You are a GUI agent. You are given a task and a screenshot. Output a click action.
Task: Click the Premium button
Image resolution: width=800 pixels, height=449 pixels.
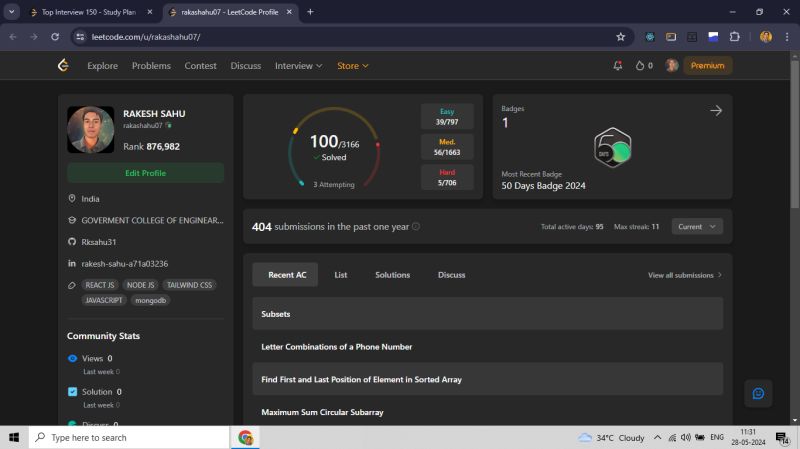(x=707, y=65)
